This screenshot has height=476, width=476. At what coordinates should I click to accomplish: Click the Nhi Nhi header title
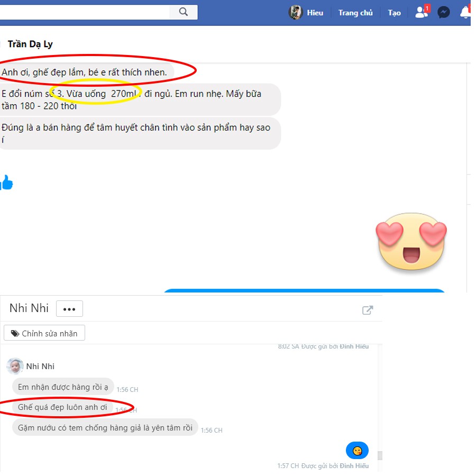pyautogui.click(x=29, y=308)
